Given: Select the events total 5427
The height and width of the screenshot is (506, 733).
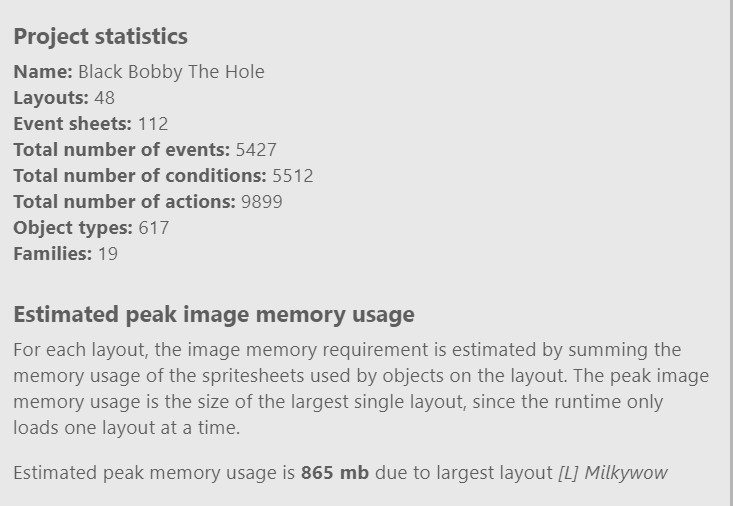Looking at the screenshot, I should click(256, 150).
